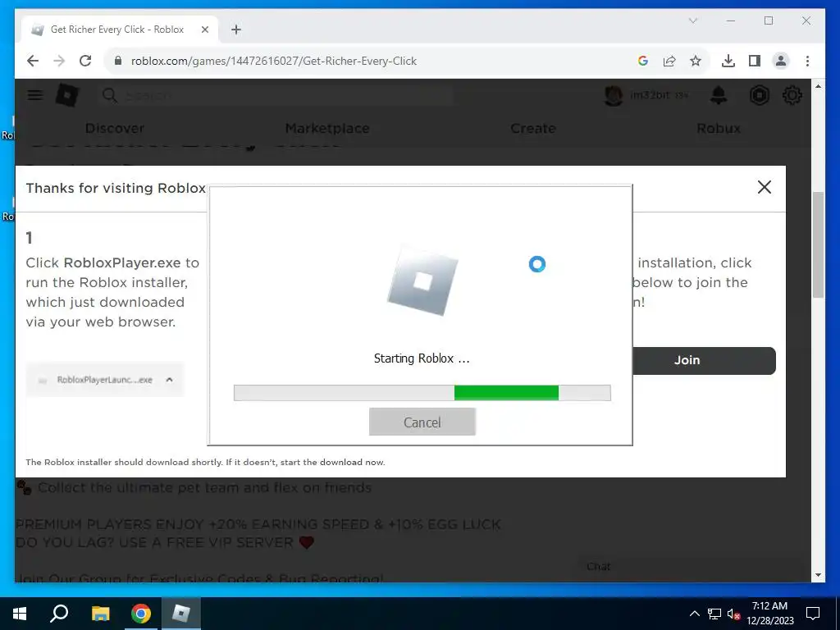Go back in Chrome
840x630 pixels.
click(33, 61)
